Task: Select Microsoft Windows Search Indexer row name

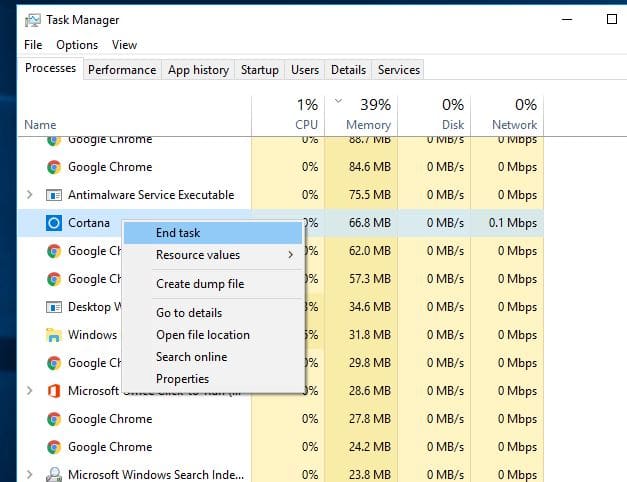Action: 156,475
